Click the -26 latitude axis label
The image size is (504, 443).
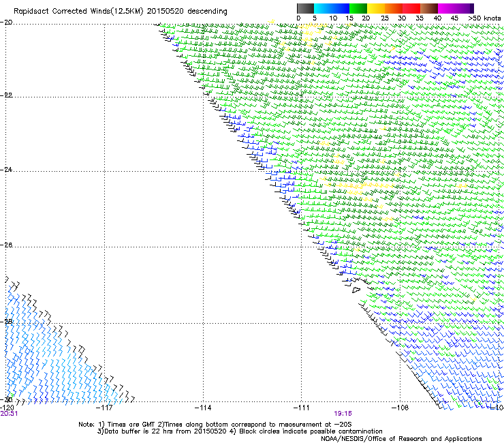click(x=6, y=245)
